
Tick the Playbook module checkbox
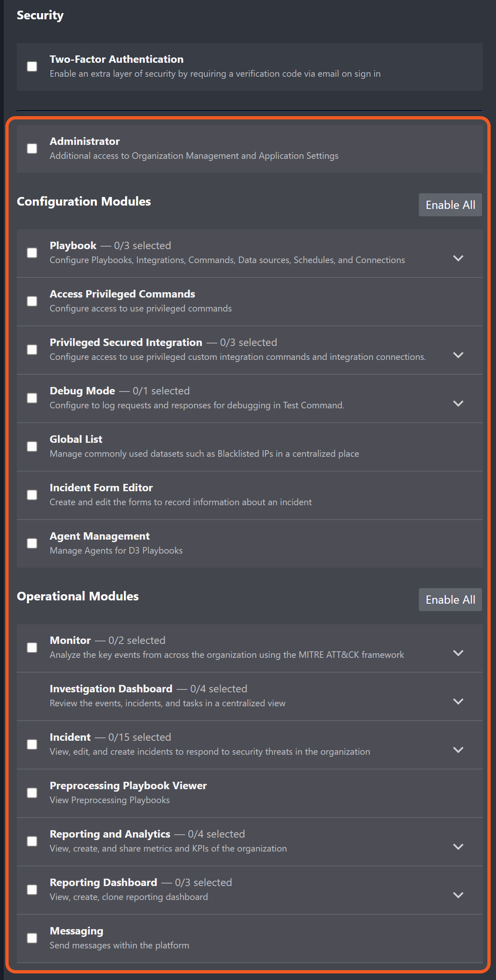(x=32, y=253)
